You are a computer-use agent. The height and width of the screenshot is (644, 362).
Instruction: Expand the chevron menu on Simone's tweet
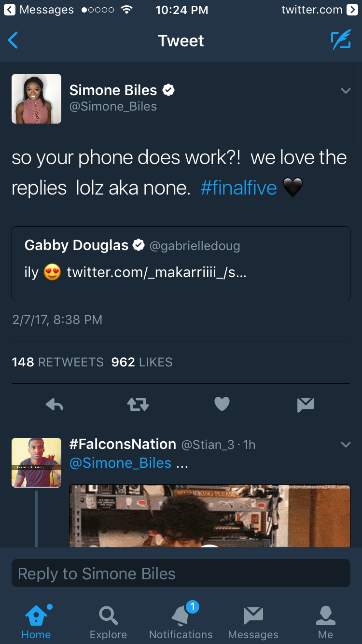(x=346, y=91)
